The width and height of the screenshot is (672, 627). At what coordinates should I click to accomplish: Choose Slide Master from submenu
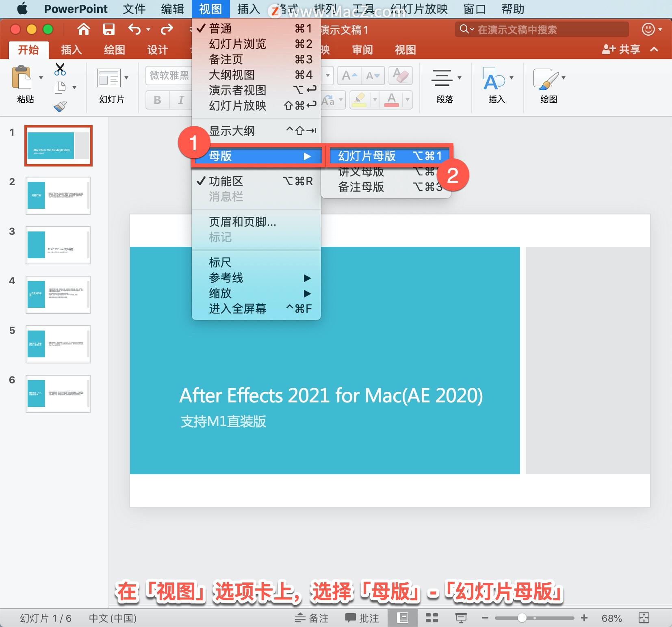[x=389, y=156]
